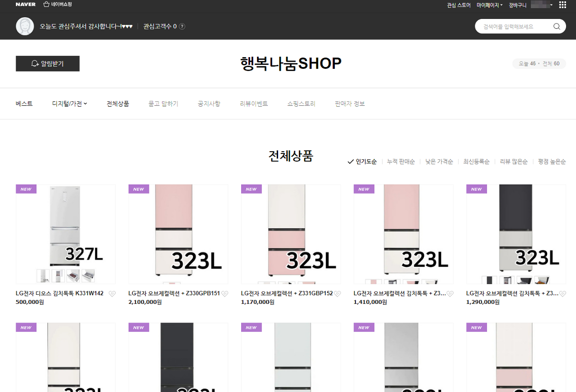This screenshot has height=392, width=576.
Task: Open Naver Shopping bag icon link
Action: [58, 5]
